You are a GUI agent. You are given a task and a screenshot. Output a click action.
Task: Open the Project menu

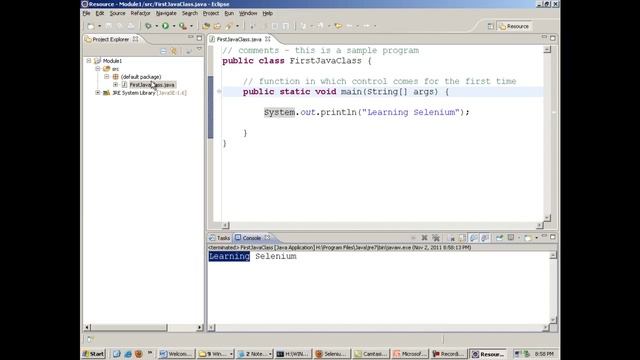(x=211, y=13)
